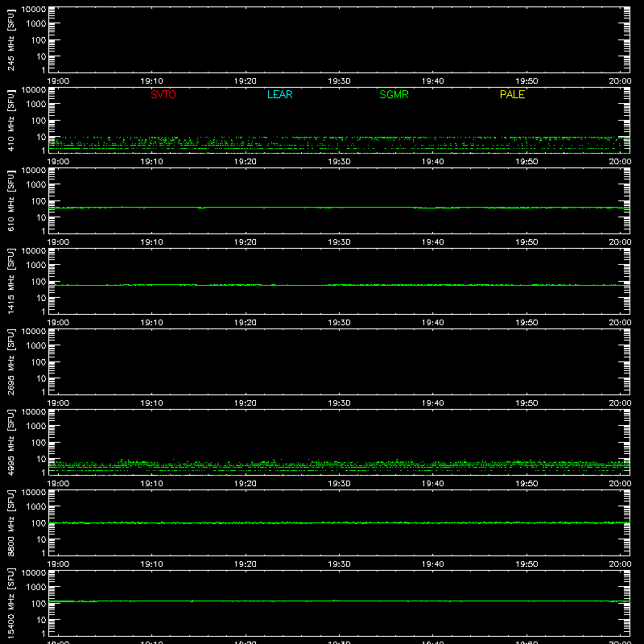Viewport: 644px width, 644px height.
Task: Click the 100 tick value on the 1415 MHz panel
Action: point(39,282)
